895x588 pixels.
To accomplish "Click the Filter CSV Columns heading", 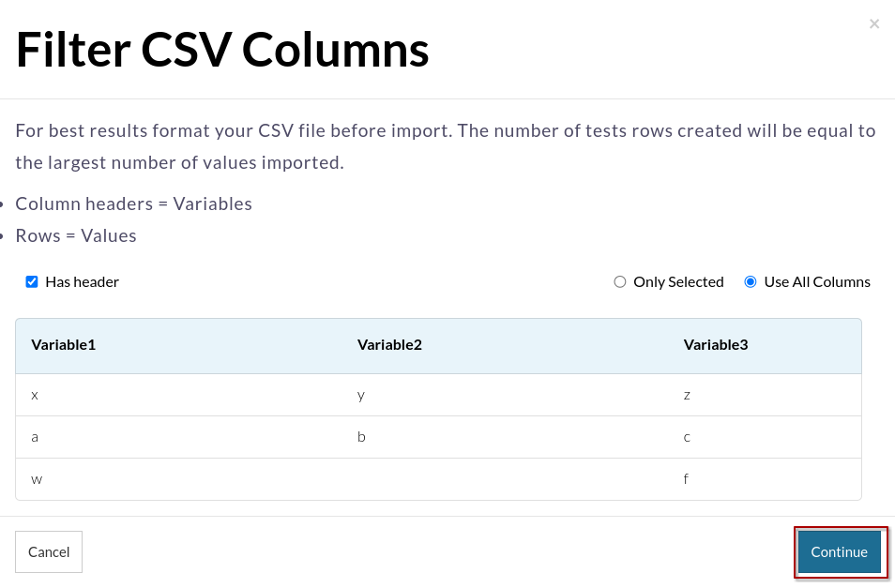I will pyautogui.click(x=222, y=51).
